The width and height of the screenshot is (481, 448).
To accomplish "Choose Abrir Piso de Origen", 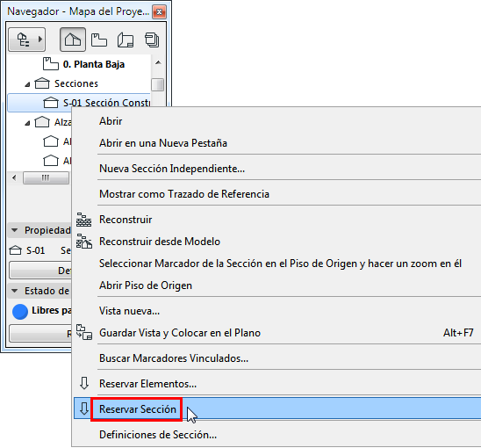I will 146,285.
